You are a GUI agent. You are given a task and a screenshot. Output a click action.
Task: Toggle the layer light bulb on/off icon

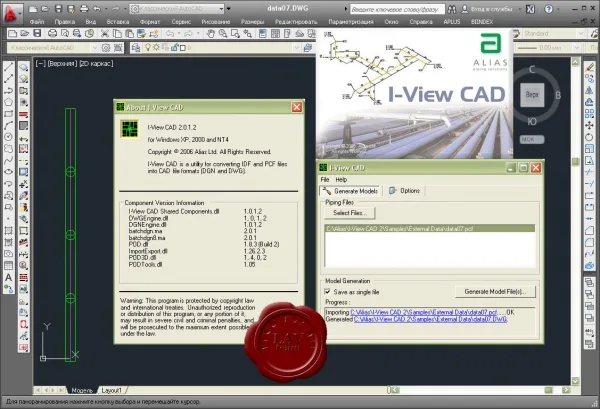point(148,48)
